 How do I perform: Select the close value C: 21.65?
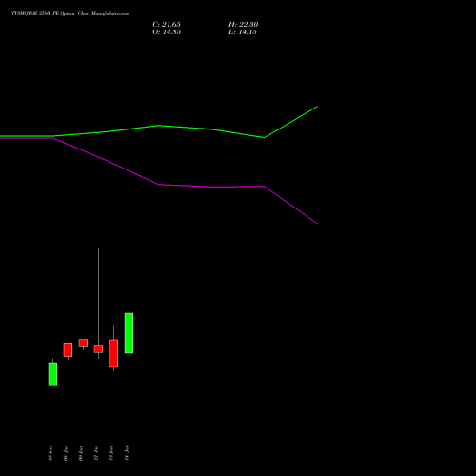[x=167, y=25]
